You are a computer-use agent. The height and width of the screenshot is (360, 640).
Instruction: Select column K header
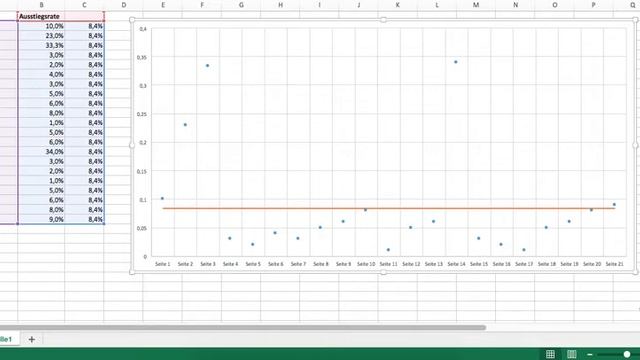pyautogui.click(x=398, y=5)
